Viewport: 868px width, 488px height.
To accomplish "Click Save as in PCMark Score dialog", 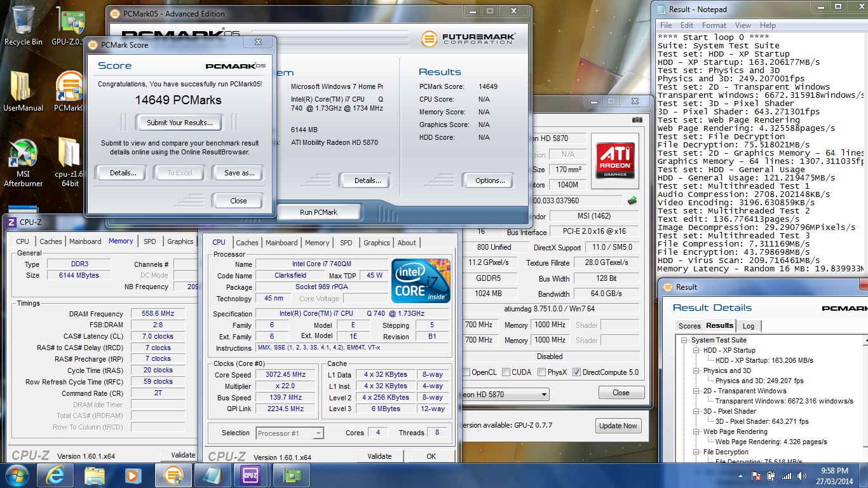I will click(239, 173).
